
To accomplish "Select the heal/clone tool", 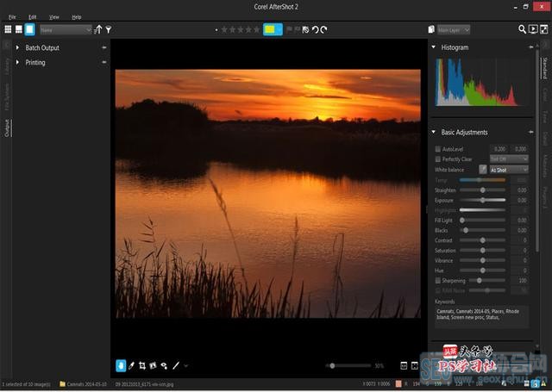I will (164, 366).
